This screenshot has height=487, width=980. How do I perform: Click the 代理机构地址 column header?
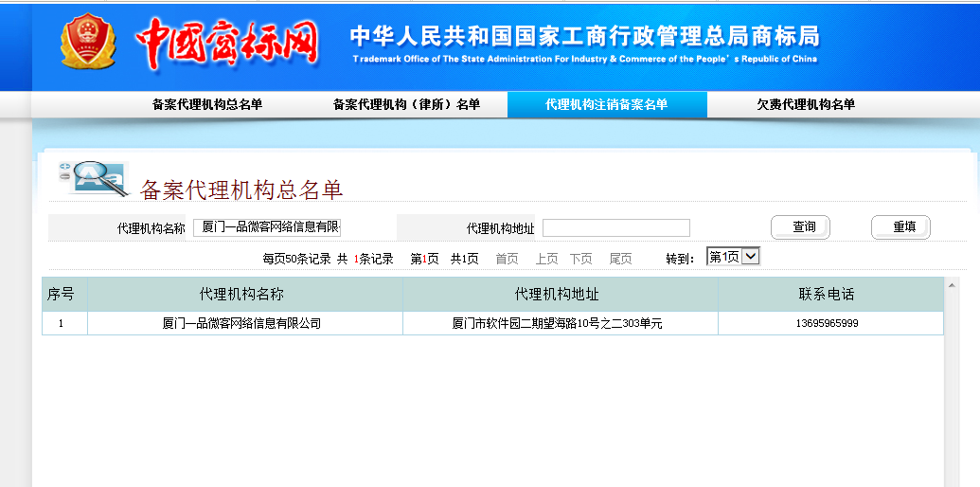coord(561,295)
